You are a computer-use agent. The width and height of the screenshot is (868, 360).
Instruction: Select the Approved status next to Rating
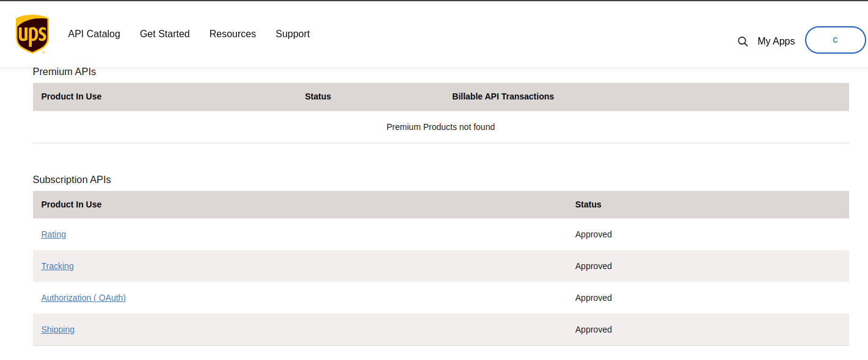click(x=593, y=234)
